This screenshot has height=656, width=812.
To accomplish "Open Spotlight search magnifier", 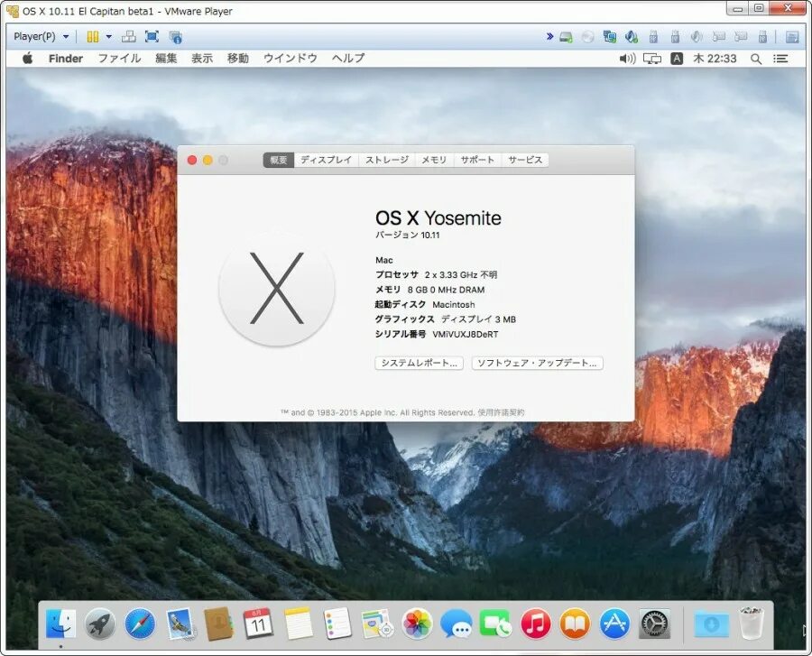I will 756,59.
